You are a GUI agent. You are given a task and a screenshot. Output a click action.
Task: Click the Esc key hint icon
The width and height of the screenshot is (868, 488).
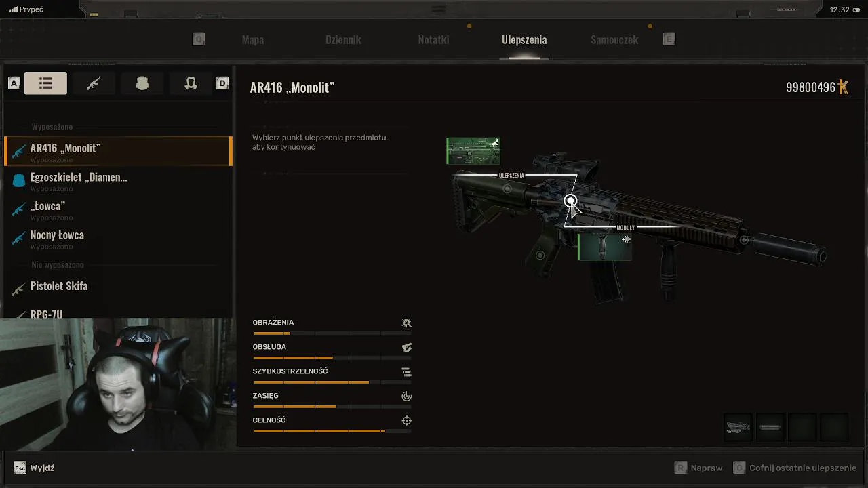(20, 468)
